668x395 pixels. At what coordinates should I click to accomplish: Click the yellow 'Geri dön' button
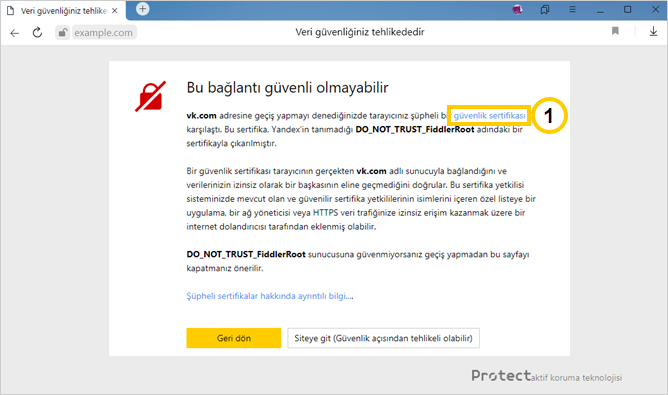point(233,338)
